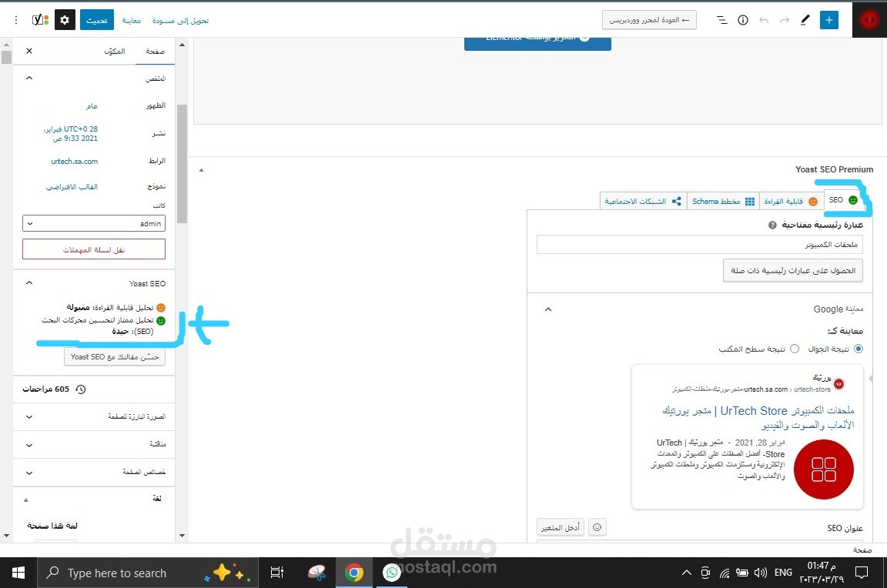The height and width of the screenshot is (588, 887).
Task: Click 605 مراجعات revisions text
Action: coord(46,389)
